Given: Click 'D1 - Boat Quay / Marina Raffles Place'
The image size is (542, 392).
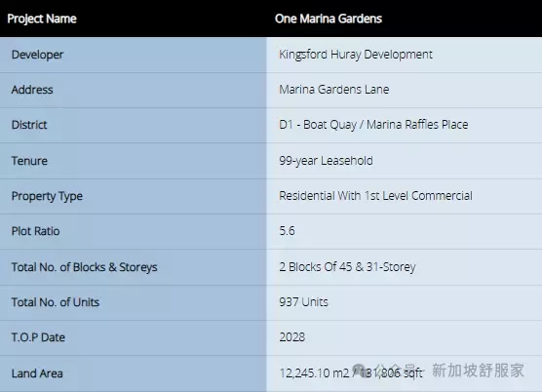Looking at the screenshot, I should coord(373,125).
